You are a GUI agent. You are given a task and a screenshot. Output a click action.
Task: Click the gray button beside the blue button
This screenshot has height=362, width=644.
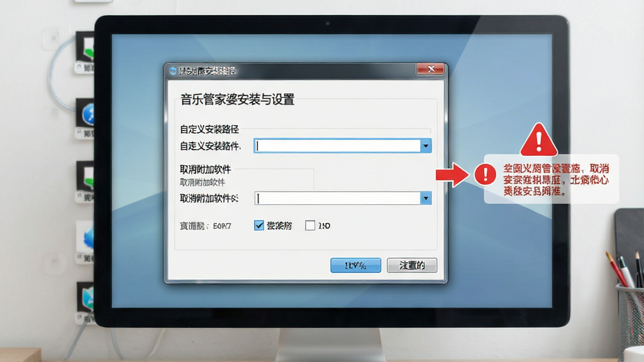(412, 266)
